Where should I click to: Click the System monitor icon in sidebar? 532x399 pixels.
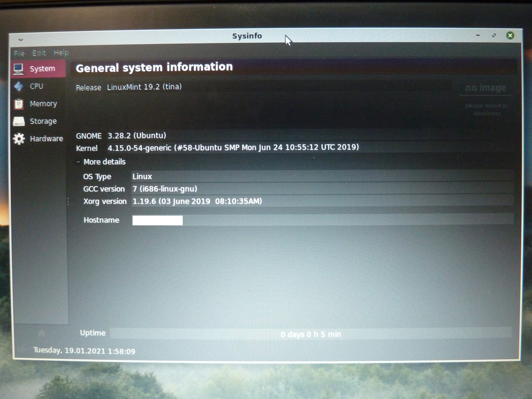[x=18, y=69]
